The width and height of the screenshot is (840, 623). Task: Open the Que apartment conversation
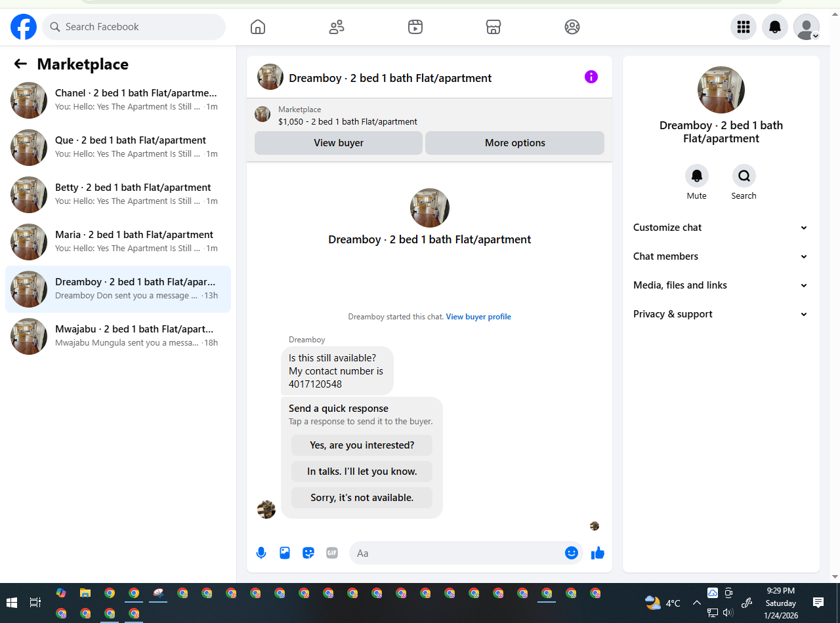coord(118,148)
